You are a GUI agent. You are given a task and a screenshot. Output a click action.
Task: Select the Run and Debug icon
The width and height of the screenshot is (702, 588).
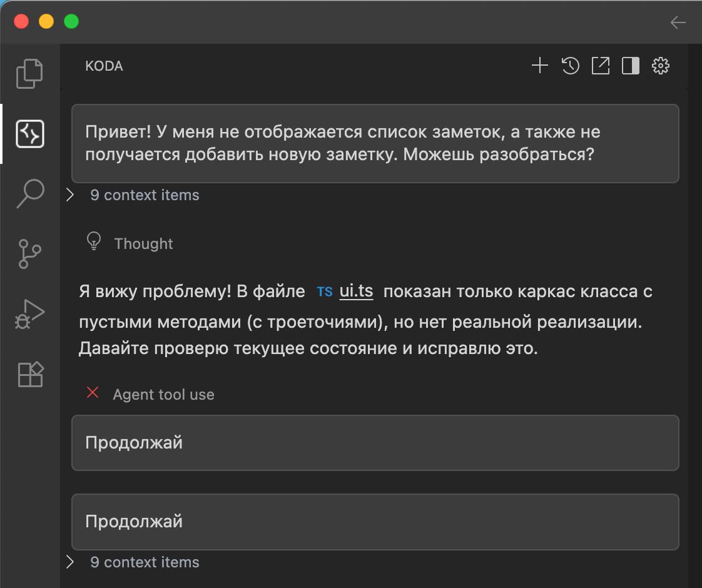tap(29, 314)
